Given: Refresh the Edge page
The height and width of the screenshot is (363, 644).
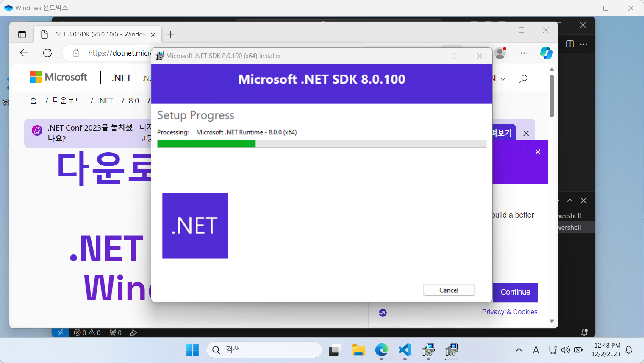Looking at the screenshot, I should tap(47, 53).
